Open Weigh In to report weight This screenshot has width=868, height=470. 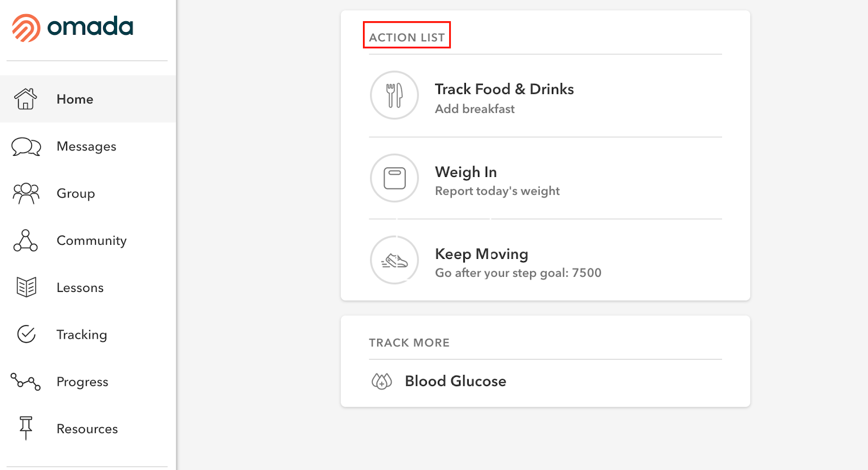coord(545,178)
